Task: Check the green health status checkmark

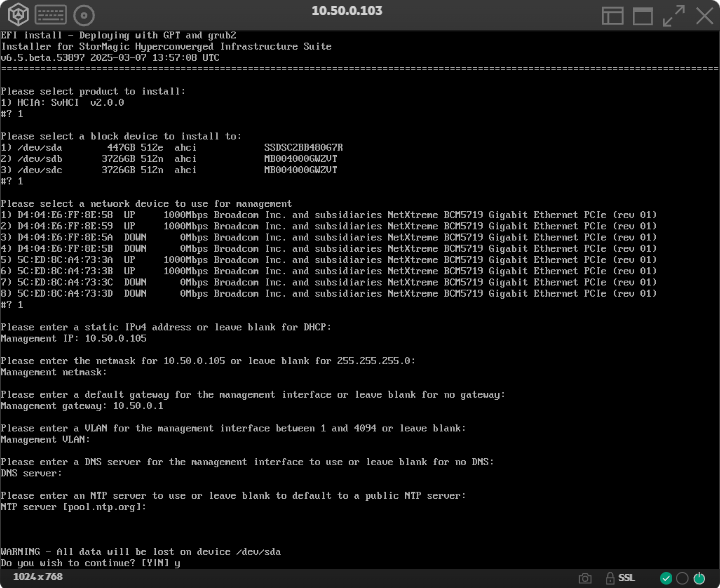Action: tap(666, 578)
